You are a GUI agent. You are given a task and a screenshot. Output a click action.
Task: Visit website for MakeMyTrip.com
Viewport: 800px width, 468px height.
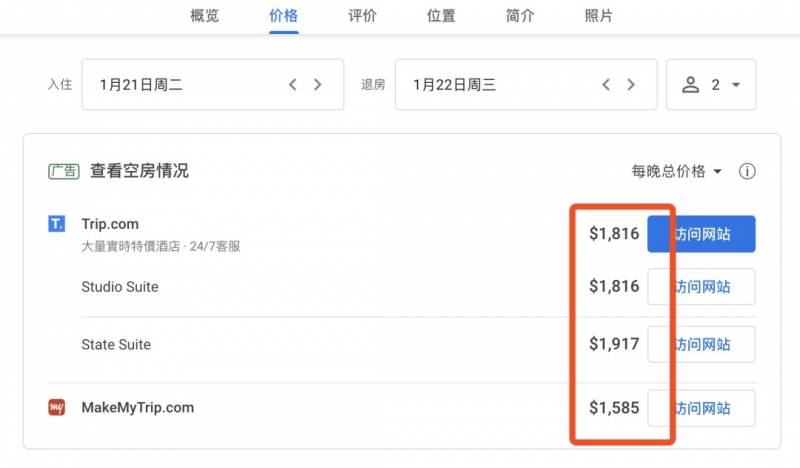(x=702, y=408)
